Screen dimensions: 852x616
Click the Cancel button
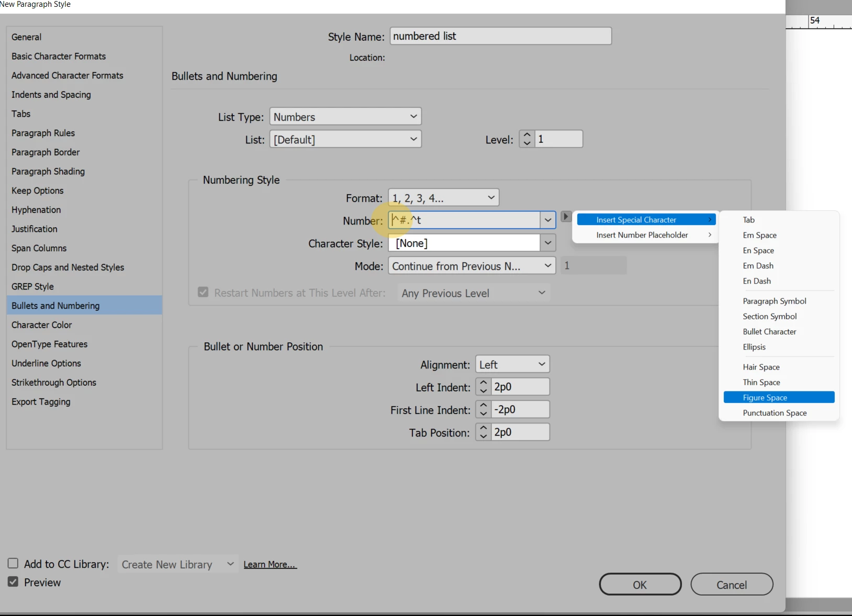tap(732, 584)
